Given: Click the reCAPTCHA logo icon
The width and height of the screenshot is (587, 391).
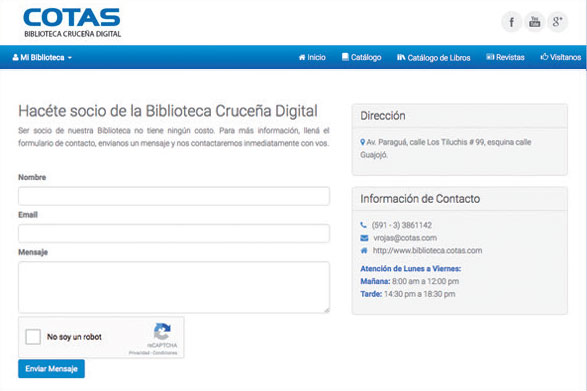Looking at the screenshot, I should click(162, 331).
